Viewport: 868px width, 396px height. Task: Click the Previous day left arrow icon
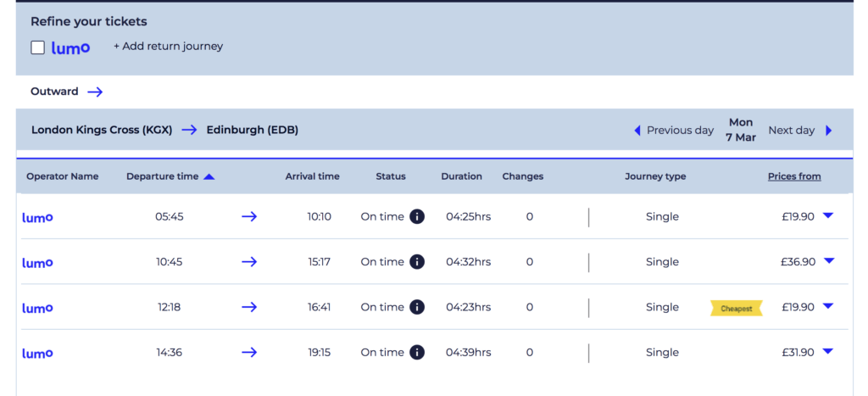[637, 131]
